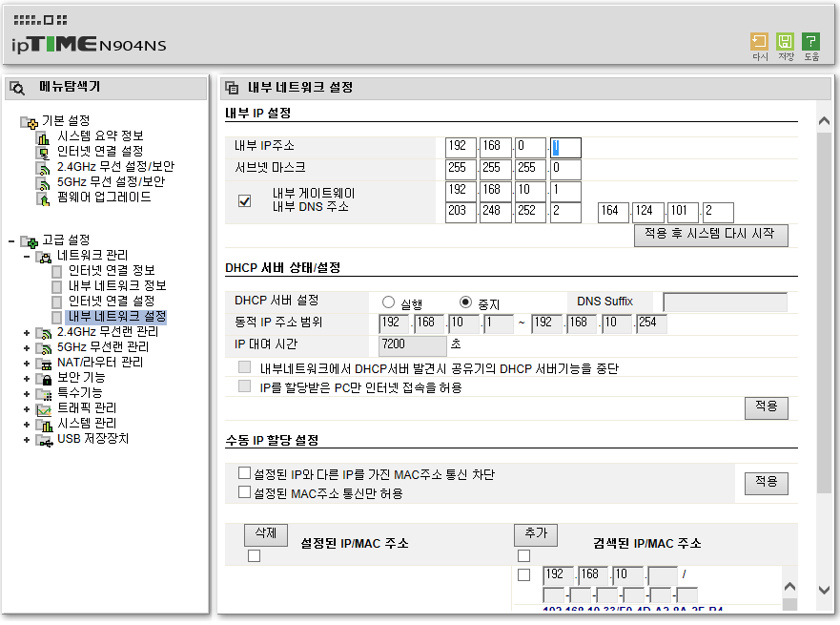Click the 고급 설정 folder icon

[x=29, y=241]
